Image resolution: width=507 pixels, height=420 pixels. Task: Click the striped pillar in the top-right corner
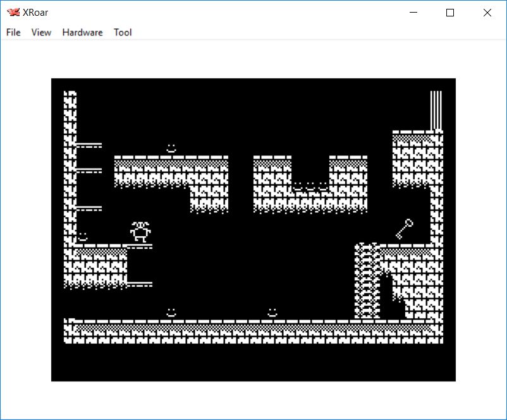coord(436,110)
